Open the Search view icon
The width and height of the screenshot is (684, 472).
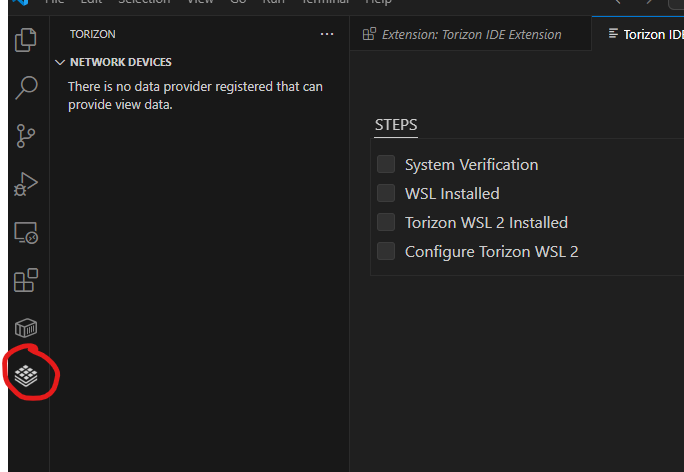tap(26, 88)
